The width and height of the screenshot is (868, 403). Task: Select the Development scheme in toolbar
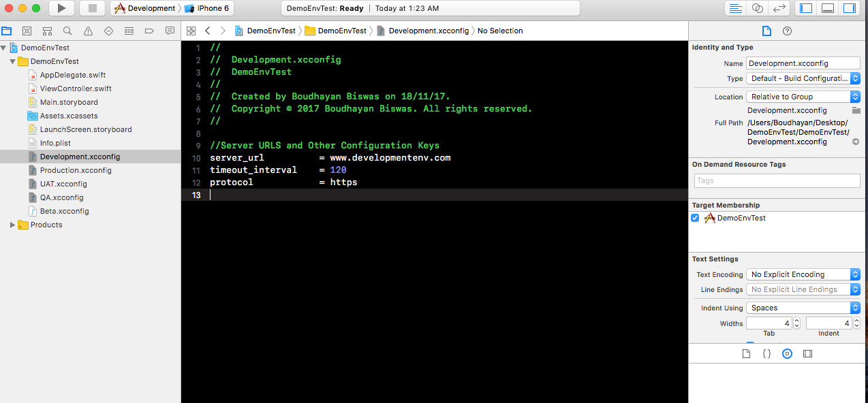[x=145, y=8]
